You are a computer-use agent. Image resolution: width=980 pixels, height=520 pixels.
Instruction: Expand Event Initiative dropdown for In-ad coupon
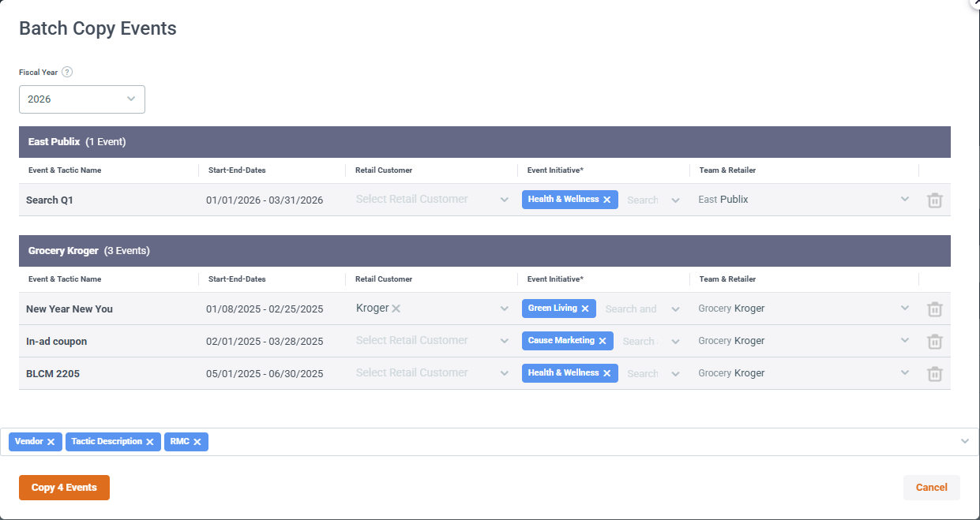point(675,341)
